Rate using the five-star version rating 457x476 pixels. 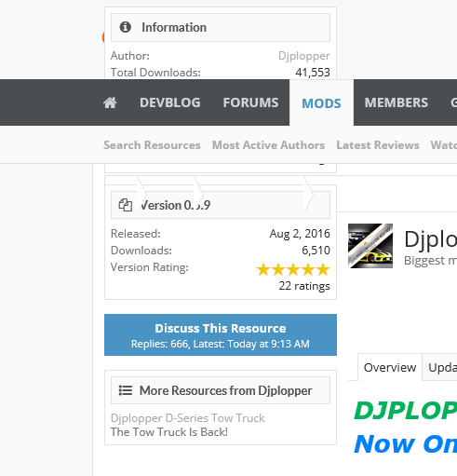(293, 269)
